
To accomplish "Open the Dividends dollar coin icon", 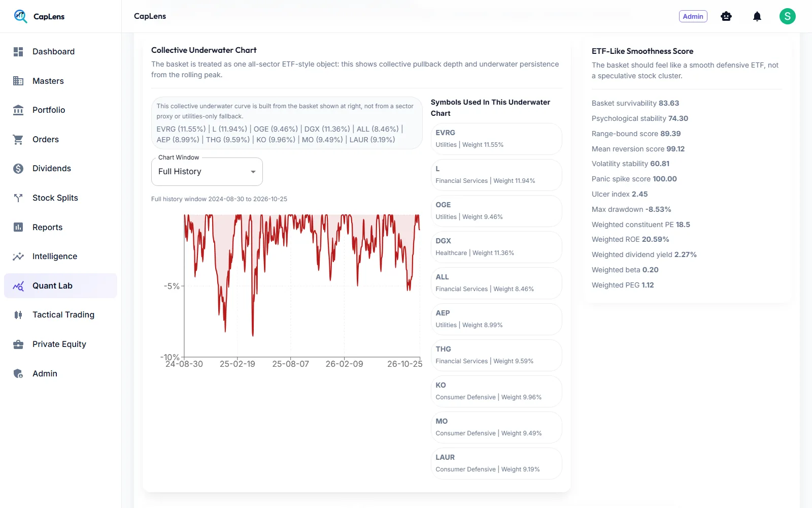I will coord(18,169).
